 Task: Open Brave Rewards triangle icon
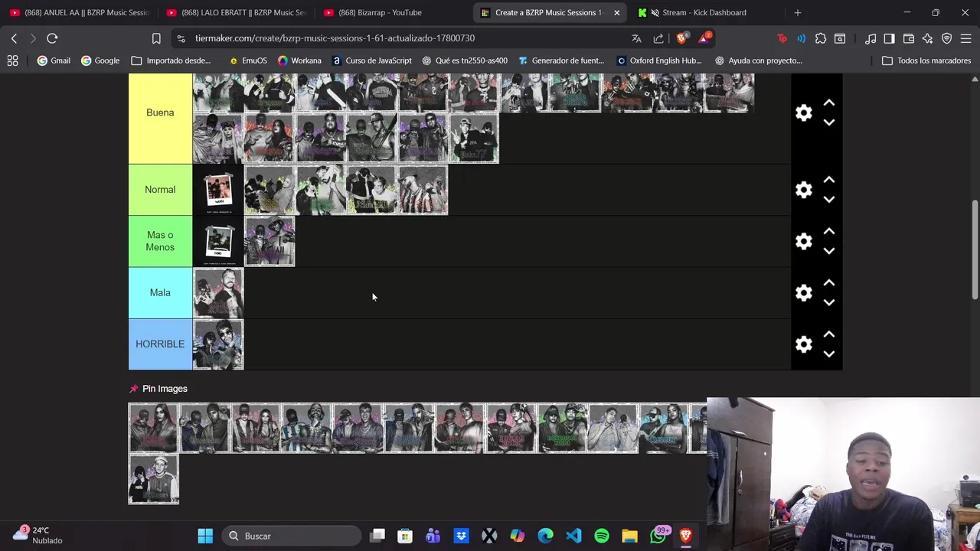pyautogui.click(x=704, y=38)
